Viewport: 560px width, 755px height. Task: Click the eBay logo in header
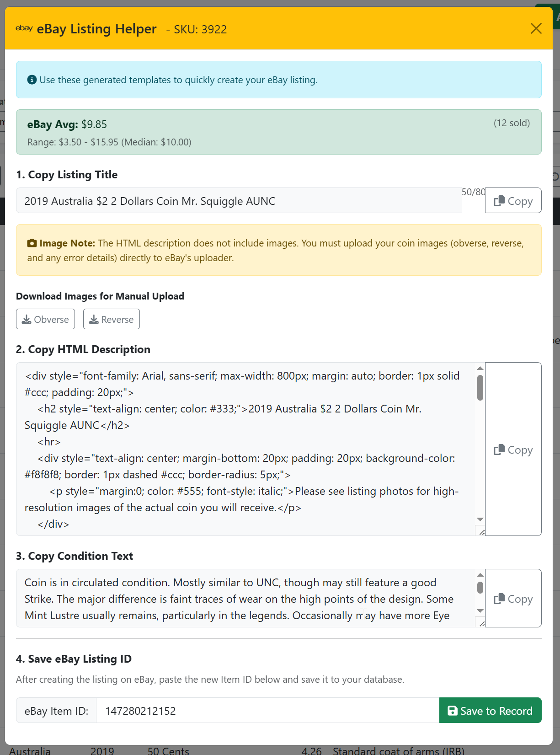click(x=24, y=28)
